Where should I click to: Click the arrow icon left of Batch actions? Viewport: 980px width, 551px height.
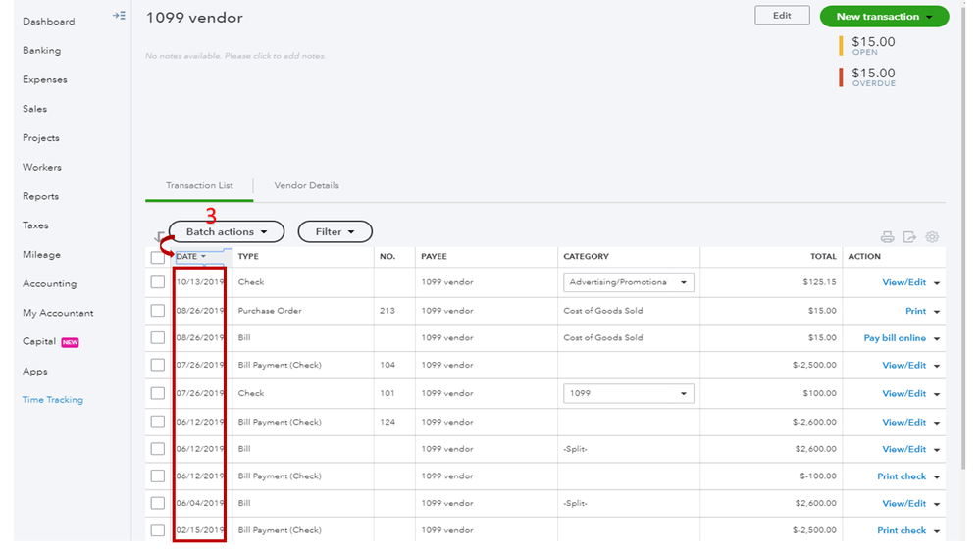[x=160, y=236]
